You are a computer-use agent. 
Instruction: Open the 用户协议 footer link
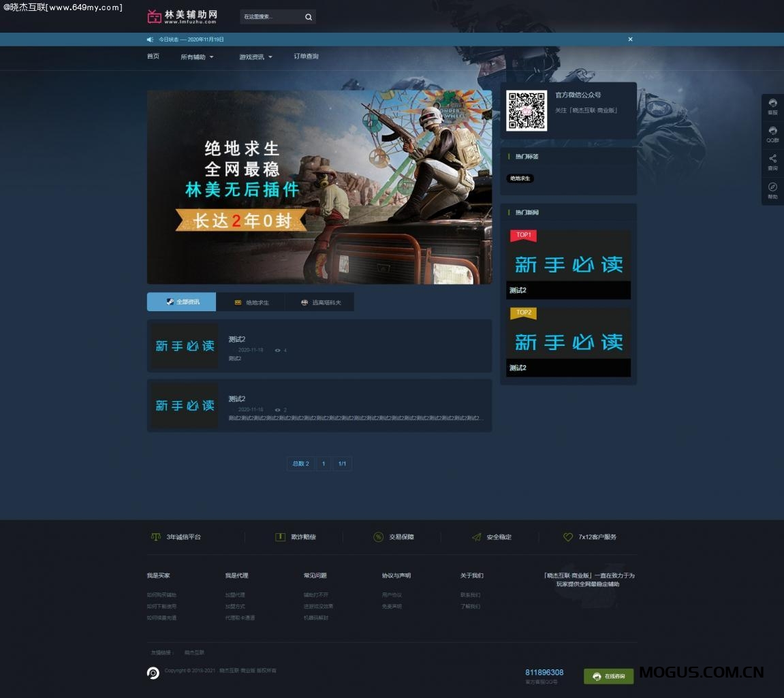coord(392,595)
